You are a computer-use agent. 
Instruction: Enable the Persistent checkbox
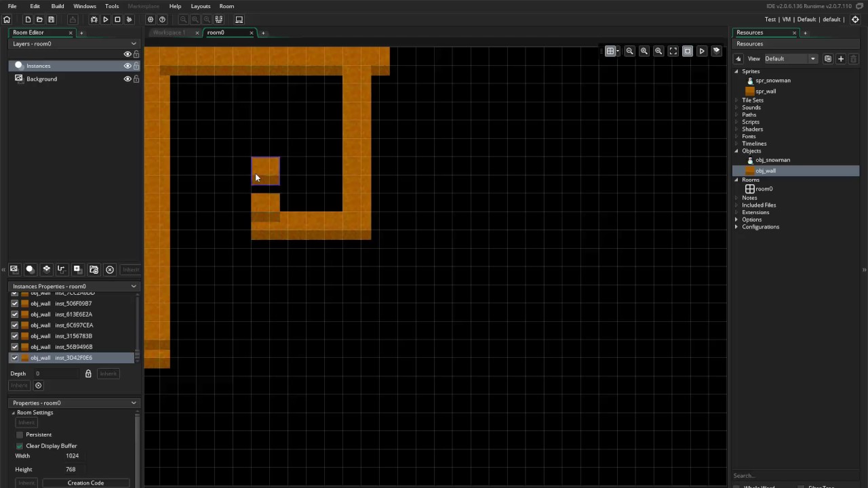point(20,434)
